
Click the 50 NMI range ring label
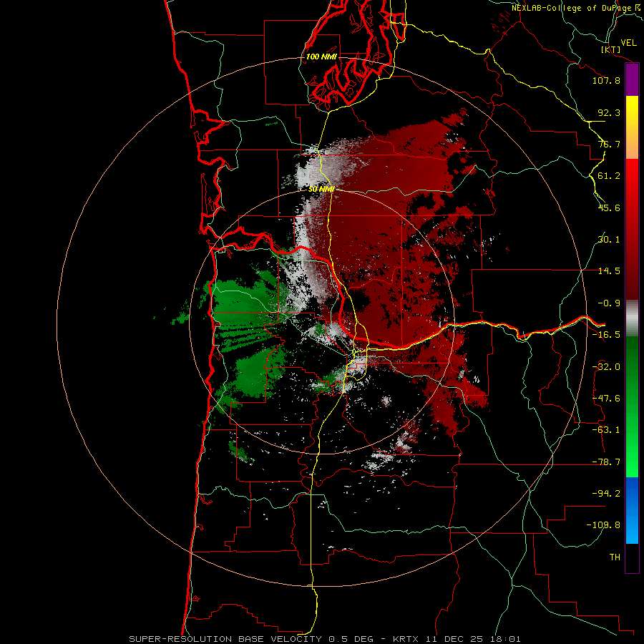tap(321, 190)
